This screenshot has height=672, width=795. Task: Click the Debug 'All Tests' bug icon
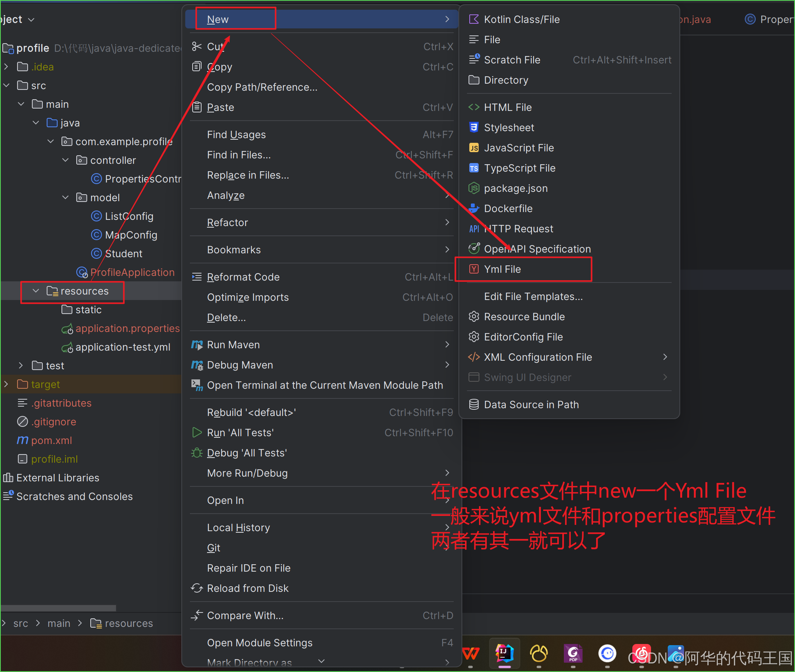pos(197,453)
